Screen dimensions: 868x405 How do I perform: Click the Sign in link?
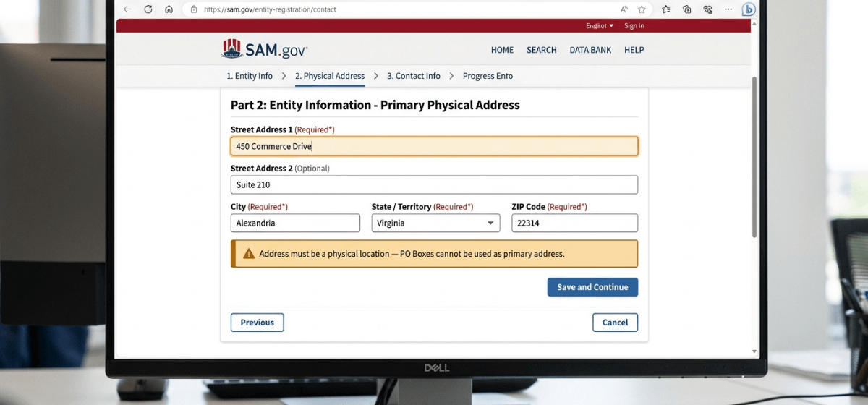[634, 26]
